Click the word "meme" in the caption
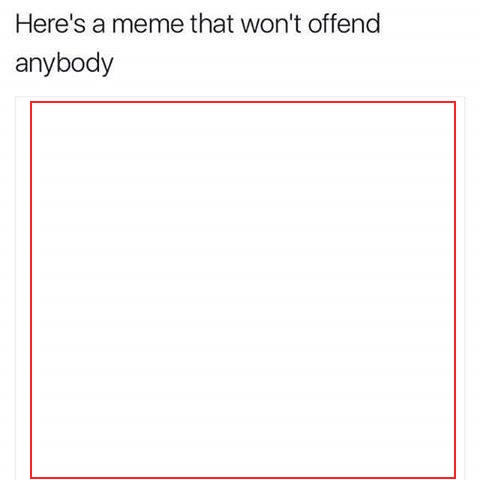Viewport: 480px width, 480px height. (x=148, y=26)
